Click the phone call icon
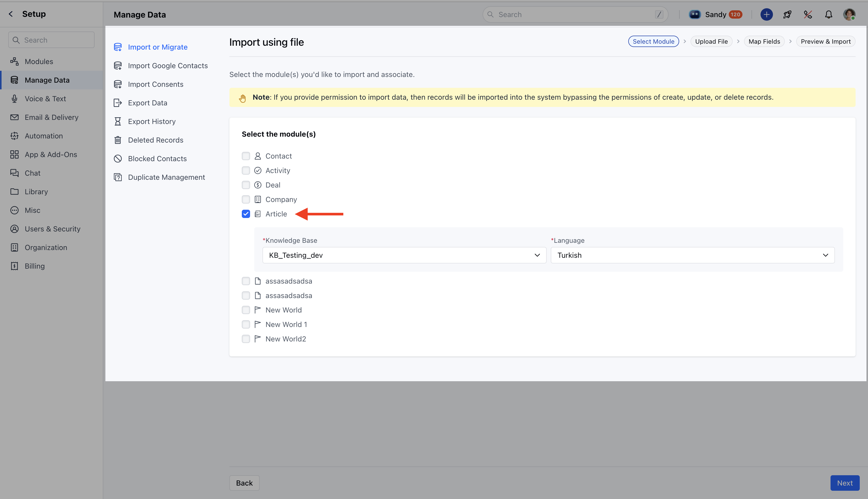The width and height of the screenshot is (868, 499). [808, 14]
